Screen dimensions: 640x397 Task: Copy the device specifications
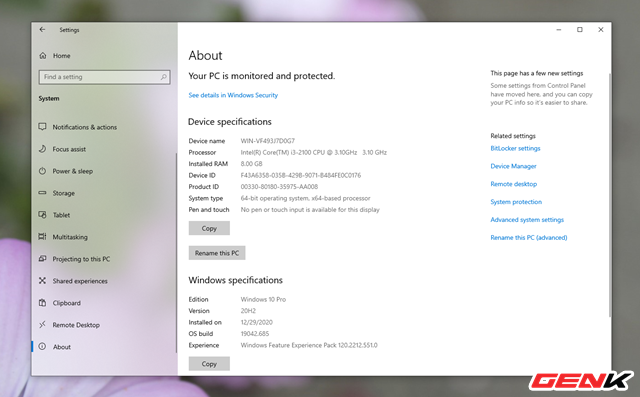pyautogui.click(x=209, y=228)
